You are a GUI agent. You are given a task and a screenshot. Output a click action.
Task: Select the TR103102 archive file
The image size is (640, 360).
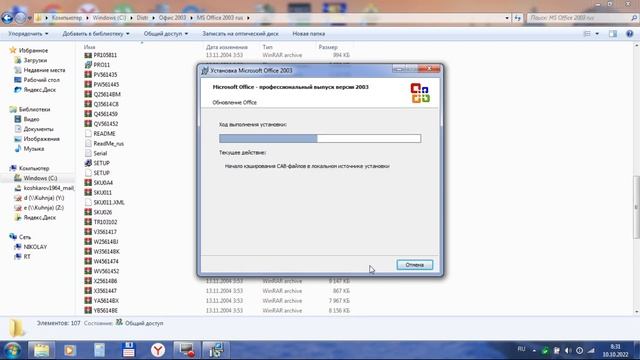coord(105,222)
